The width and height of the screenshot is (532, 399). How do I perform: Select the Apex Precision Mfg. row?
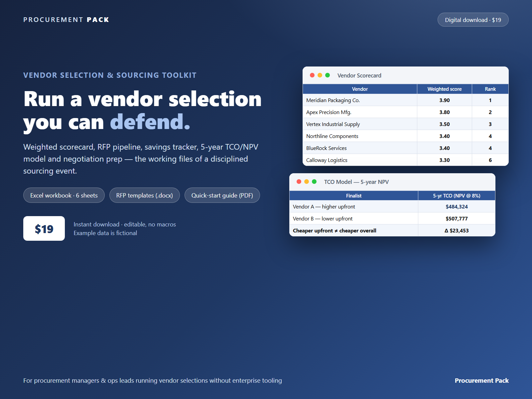[x=406, y=112]
